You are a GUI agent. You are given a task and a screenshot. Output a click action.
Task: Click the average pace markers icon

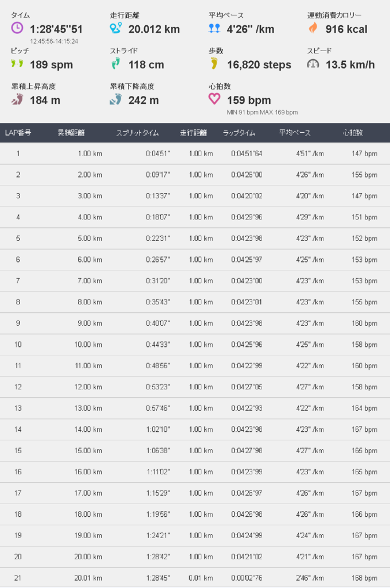point(214,28)
